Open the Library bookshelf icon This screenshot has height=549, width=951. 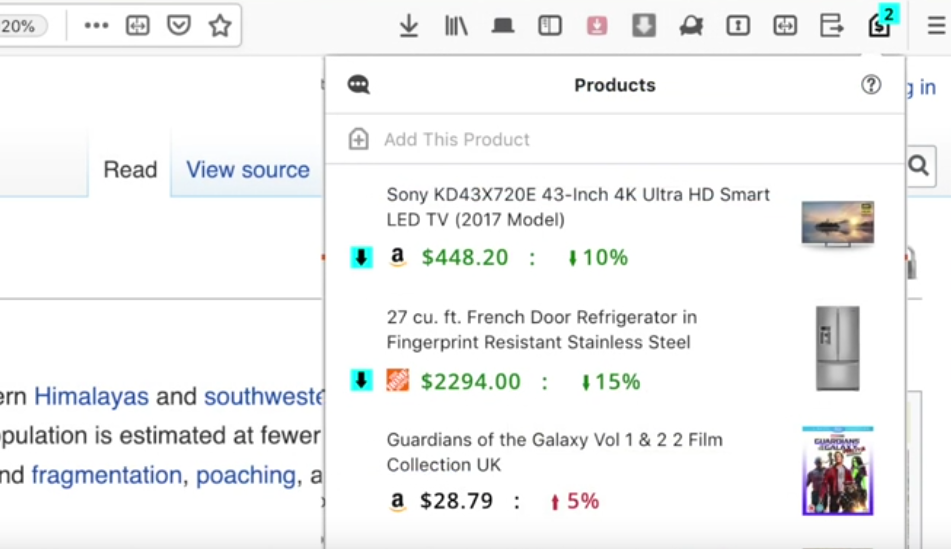point(456,26)
